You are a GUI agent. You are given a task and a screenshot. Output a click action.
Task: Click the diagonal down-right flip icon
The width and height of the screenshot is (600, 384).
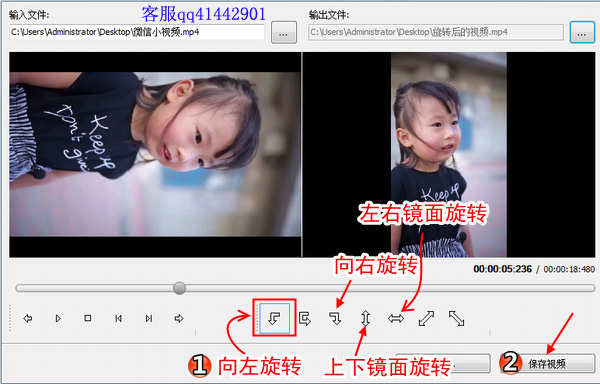(x=457, y=318)
